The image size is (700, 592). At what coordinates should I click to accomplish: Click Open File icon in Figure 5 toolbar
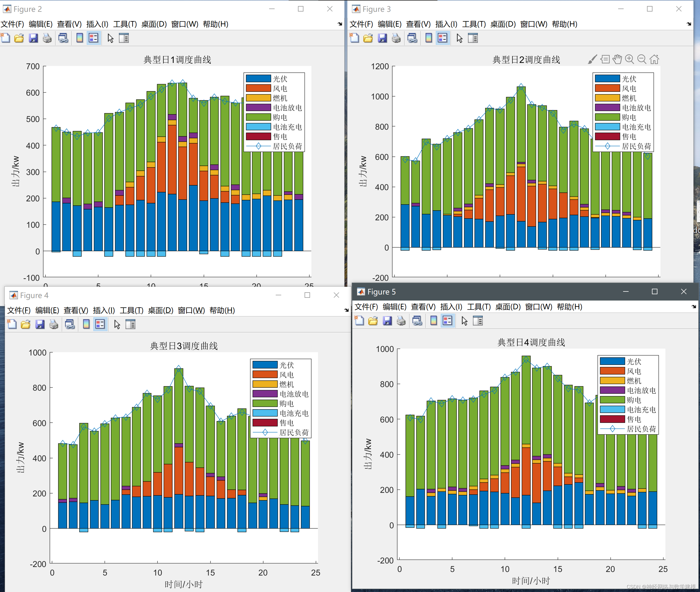[x=373, y=321]
